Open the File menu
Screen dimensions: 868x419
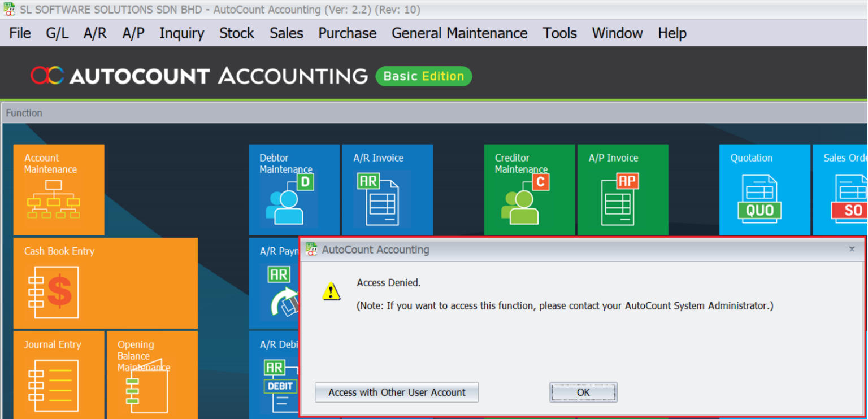[20, 33]
